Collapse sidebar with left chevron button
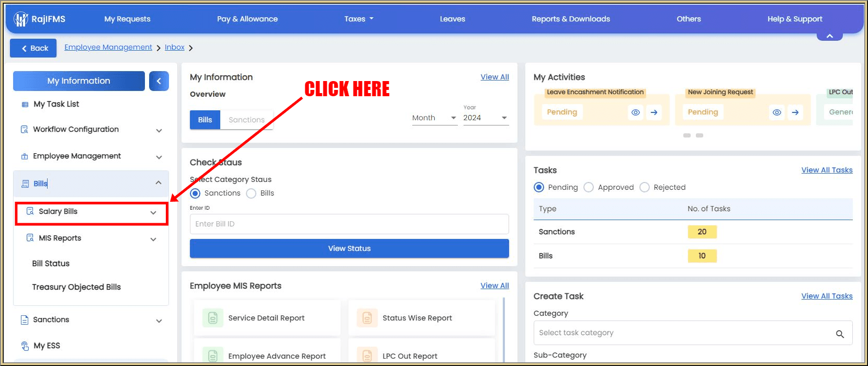This screenshot has width=868, height=366. tap(159, 81)
